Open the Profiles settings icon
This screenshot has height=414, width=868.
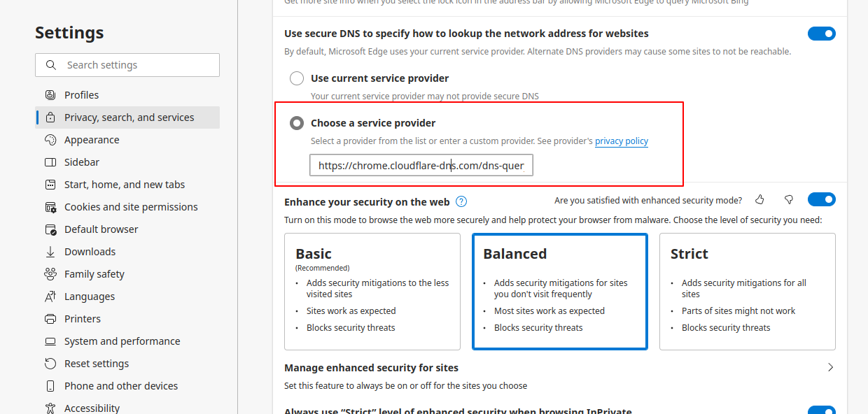coord(50,94)
